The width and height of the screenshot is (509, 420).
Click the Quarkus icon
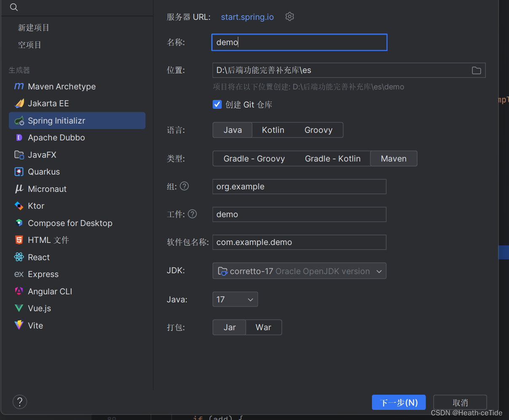click(19, 172)
